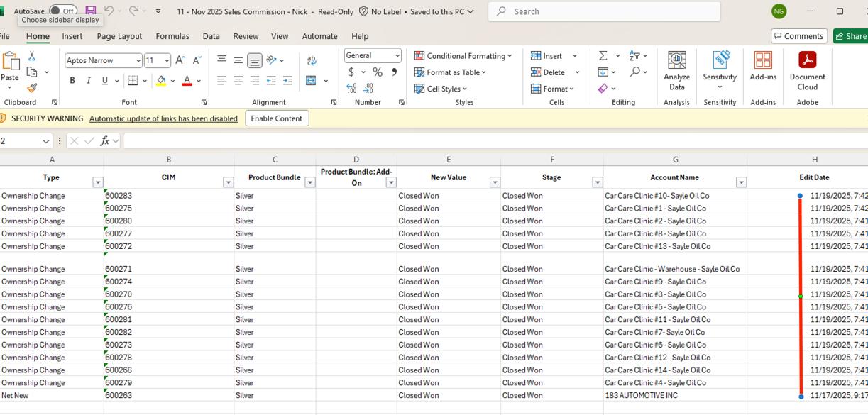Click the Cut scissors icon
The image size is (868, 415).
coord(32,56)
